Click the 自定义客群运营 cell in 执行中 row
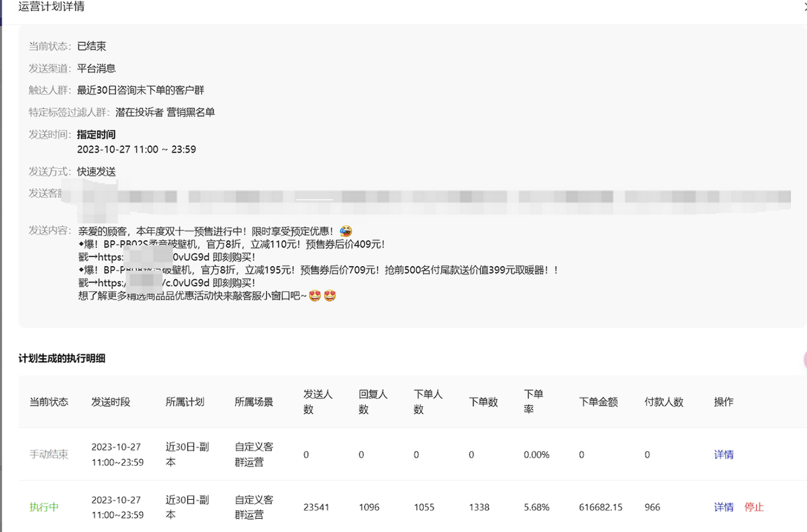 pyautogui.click(x=254, y=507)
